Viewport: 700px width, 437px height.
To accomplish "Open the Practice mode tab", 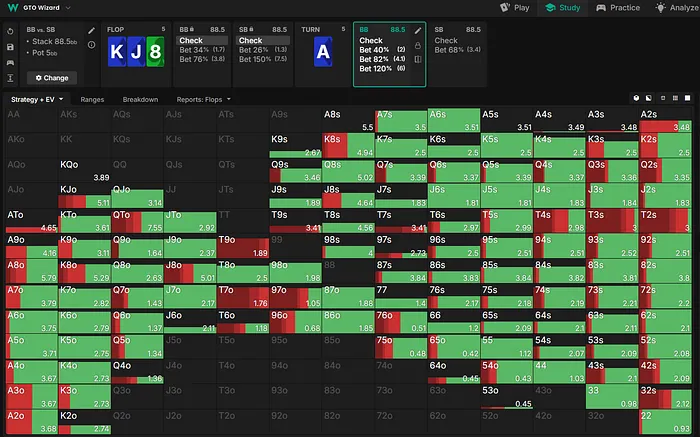I will click(x=618, y=8).
